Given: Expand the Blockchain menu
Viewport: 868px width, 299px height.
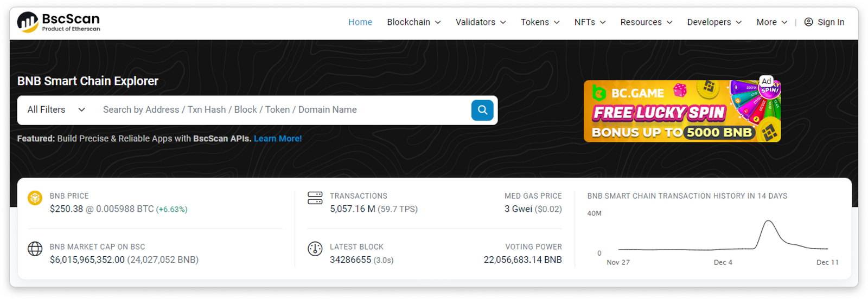Looking at the screenshot, I should (414, 22).
